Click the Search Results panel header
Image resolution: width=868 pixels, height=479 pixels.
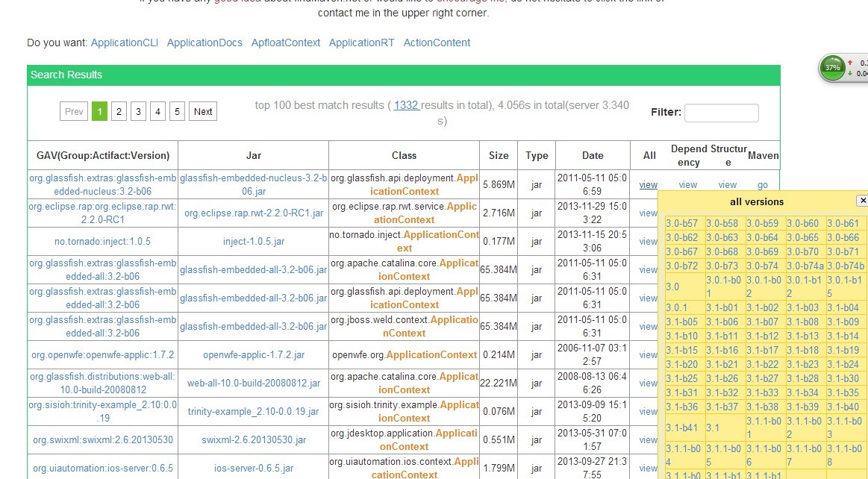click(404, 75)
